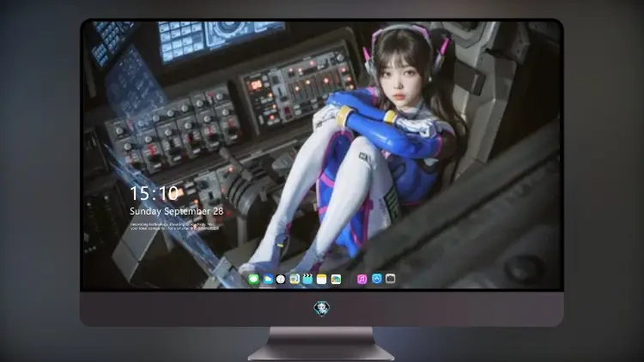This screenshot has width=644, height=362.
Task: Open the gray Camera dock icon
Action: (391, 279)
